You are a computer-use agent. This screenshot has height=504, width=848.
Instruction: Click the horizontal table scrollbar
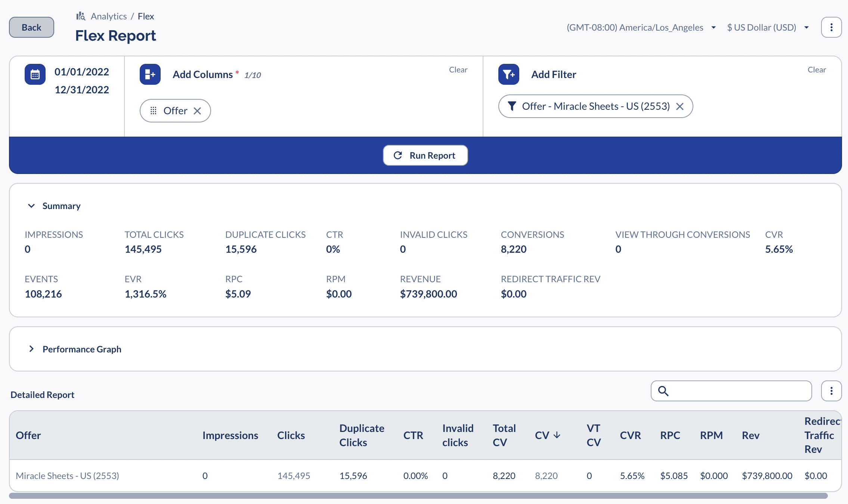coord(418,496)
